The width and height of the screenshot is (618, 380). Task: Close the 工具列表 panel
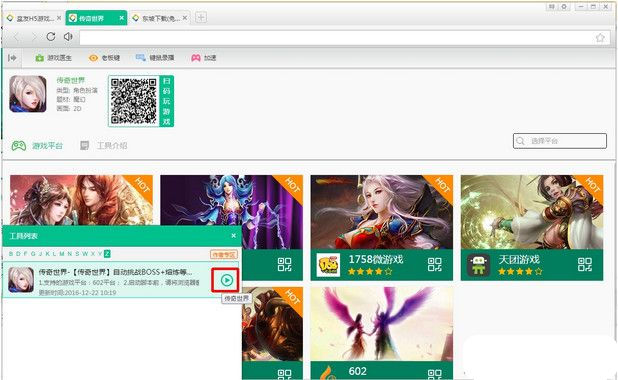pos(233,236)
